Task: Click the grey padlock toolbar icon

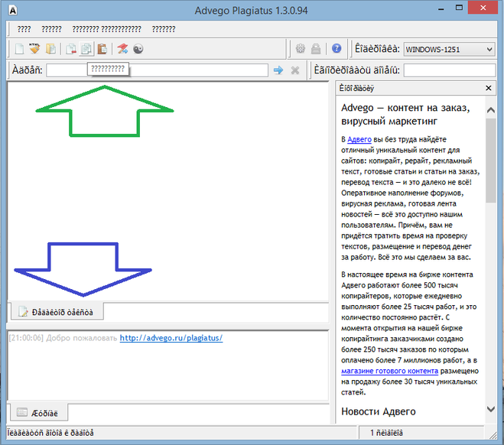Action: click(316, 48)
